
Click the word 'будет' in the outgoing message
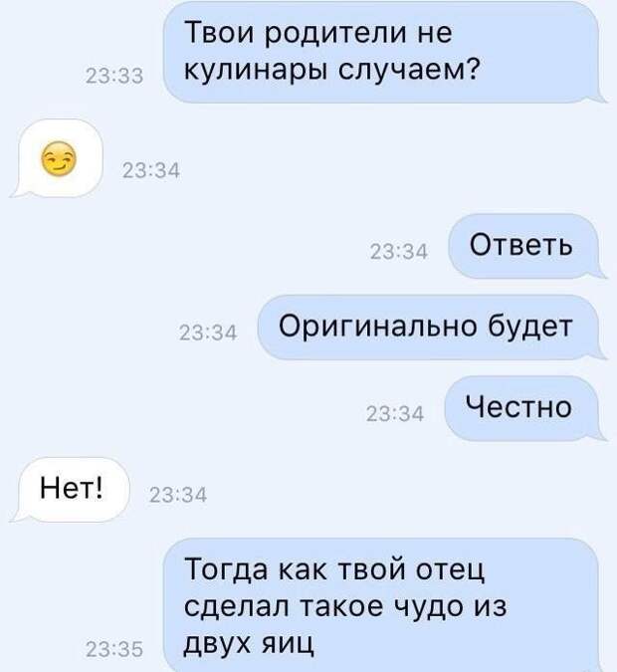(x=530, y=327)
